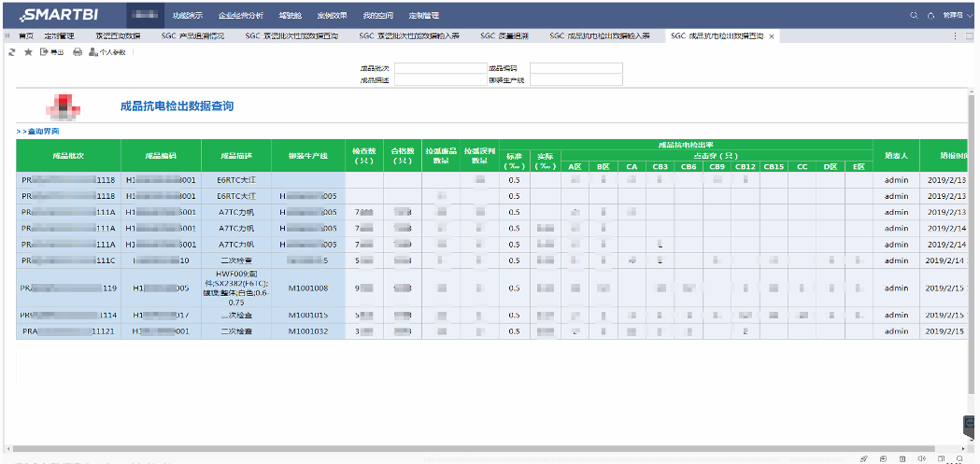Click the CC column header
980x464 pixels.
(x=802, y=167)
